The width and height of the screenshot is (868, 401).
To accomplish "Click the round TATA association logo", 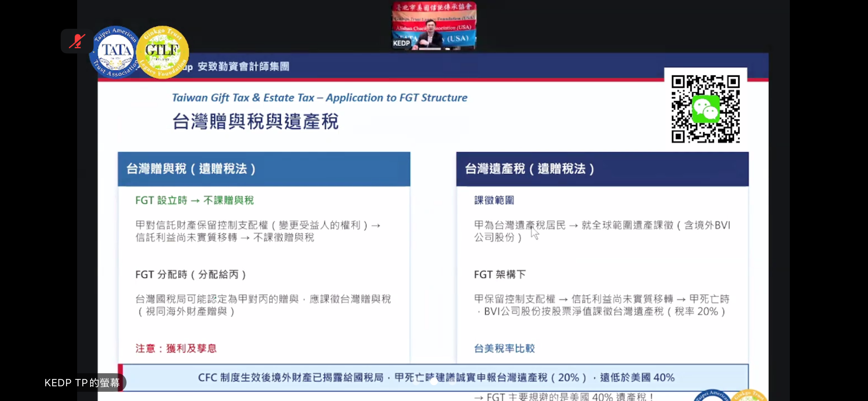I will coord(115,52).
